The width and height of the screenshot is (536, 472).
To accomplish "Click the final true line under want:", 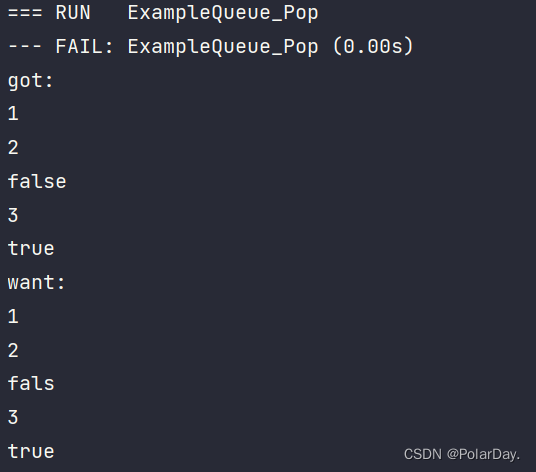I will click(x=31, y=451).
